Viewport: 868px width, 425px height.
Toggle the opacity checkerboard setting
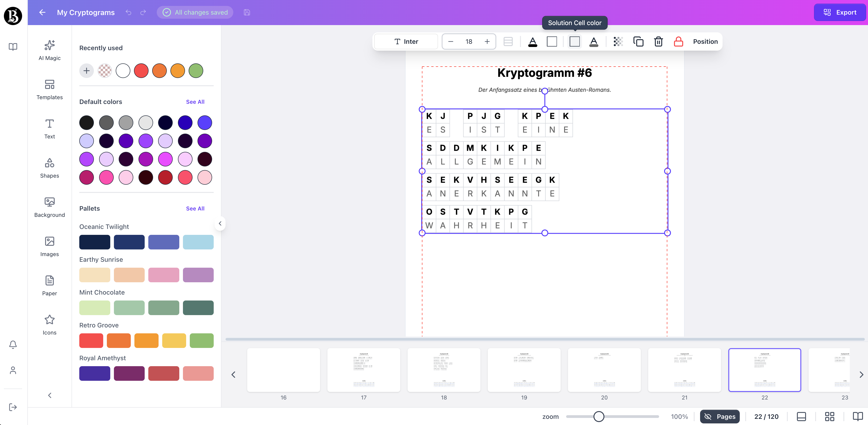[618, 41]
